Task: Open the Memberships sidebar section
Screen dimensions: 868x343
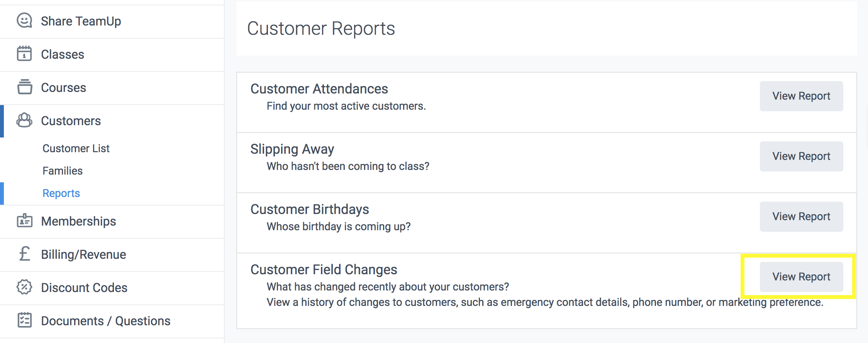Action: point(79,221)
